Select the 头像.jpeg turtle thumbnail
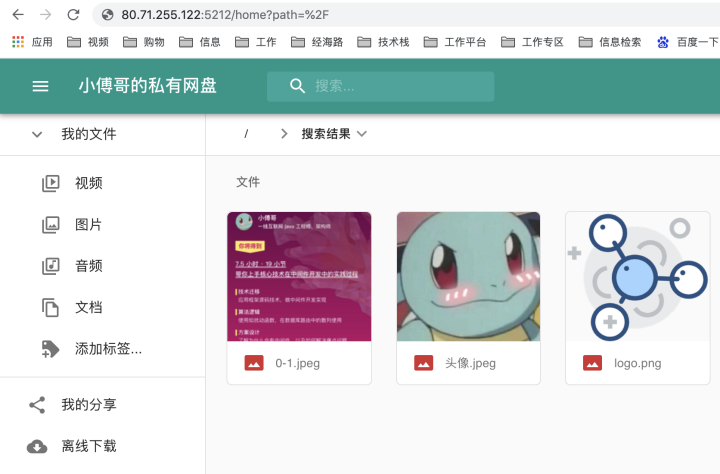This screenshot has width=720, height=474. pos(468,276)
